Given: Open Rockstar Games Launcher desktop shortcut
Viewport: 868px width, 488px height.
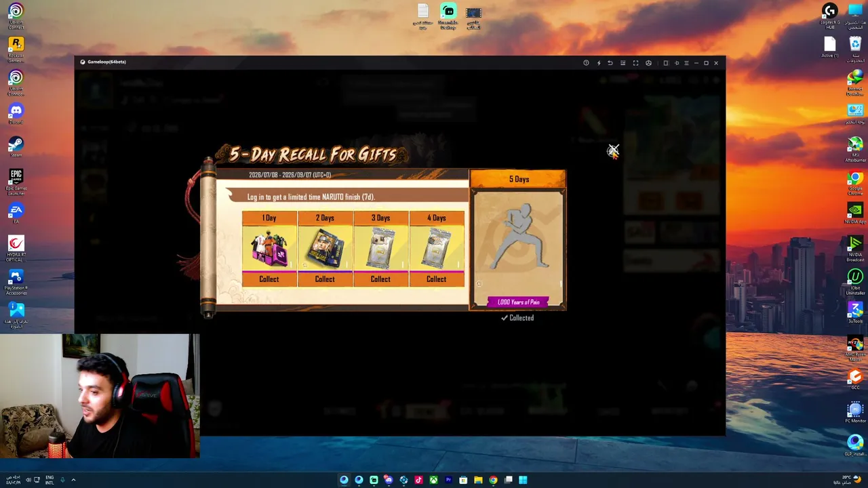Looking at the screenshot, I should coord(16,49).
